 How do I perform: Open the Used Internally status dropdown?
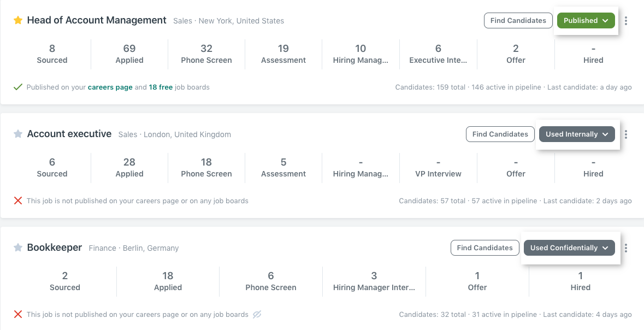pos(576,134)
